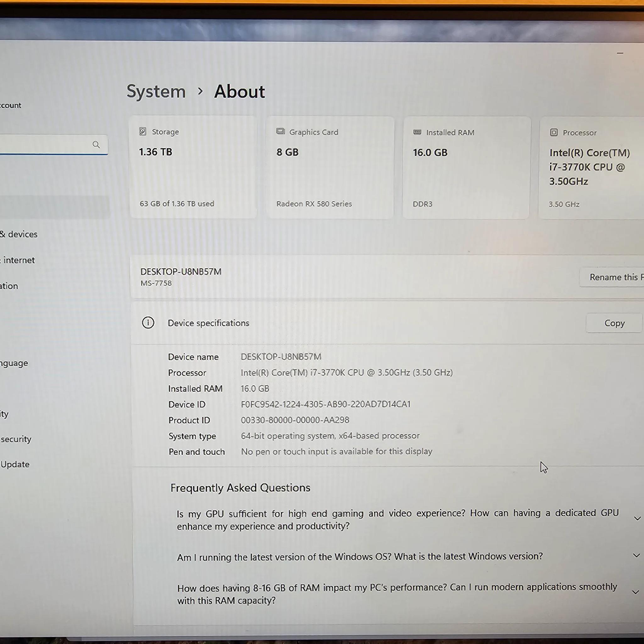Open the 'Update' sidebar item
The height and width of the screenshot is (644, 644).
tap(15, 464)
